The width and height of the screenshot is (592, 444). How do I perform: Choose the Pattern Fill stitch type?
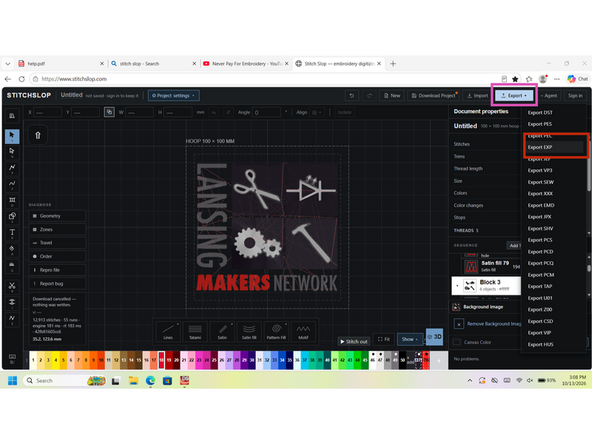(276, 331)
